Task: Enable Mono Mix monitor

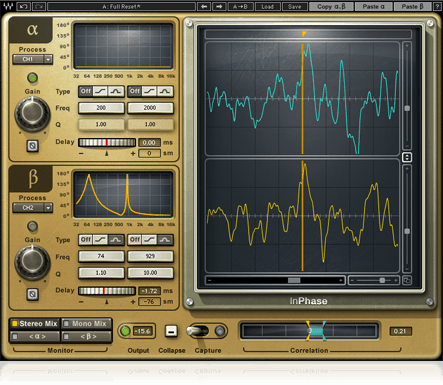Action: click(86, 324)
